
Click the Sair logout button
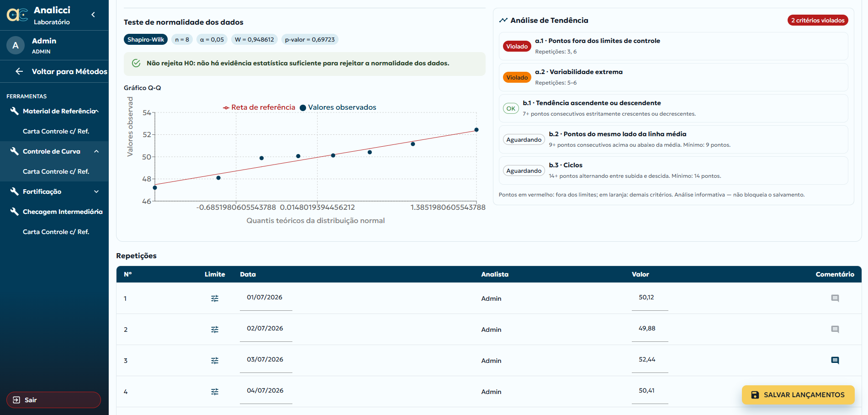53,400
